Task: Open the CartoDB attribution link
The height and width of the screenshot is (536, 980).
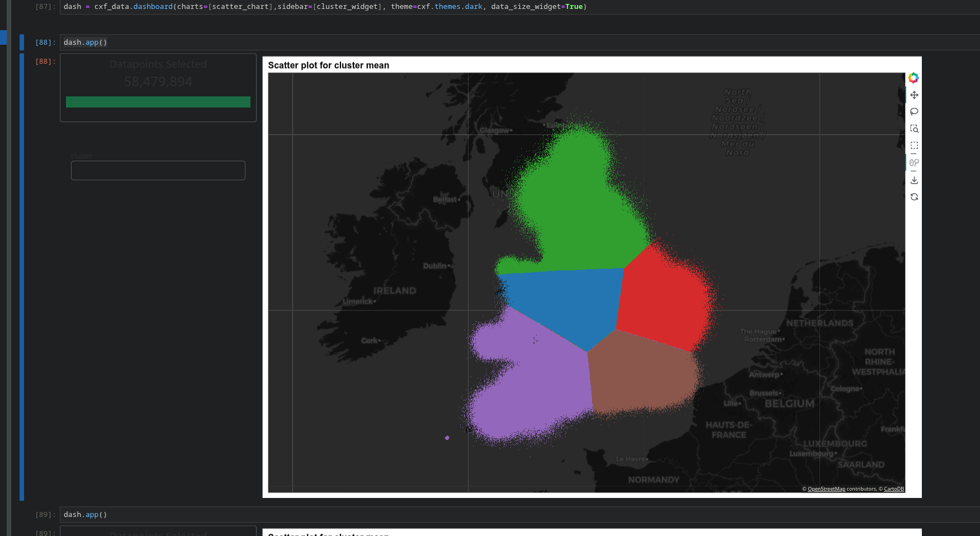Action: coord(893,489)
